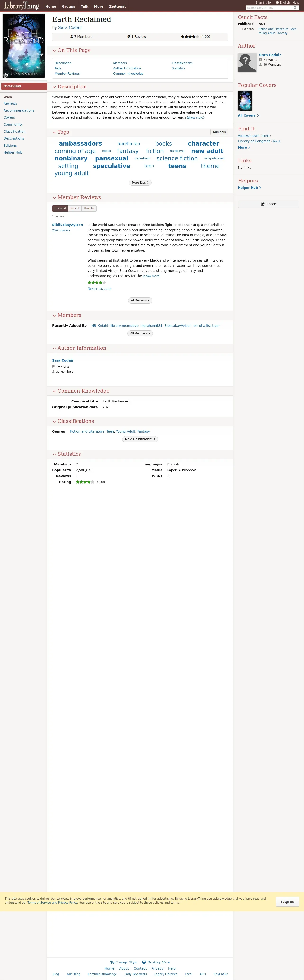This screenshot has height=980, width=304.
Task: Collapse the Common Knowledge section
Action: [54, 392]
